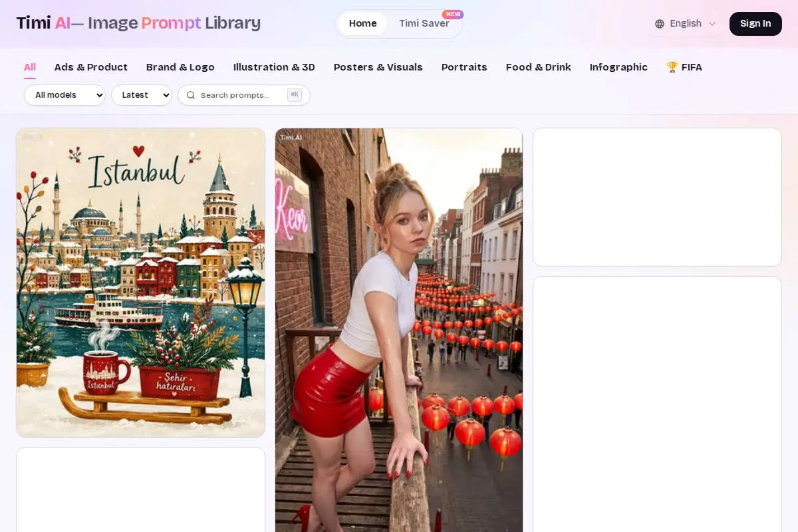Open the Istanbul winter illustration card

141,283
